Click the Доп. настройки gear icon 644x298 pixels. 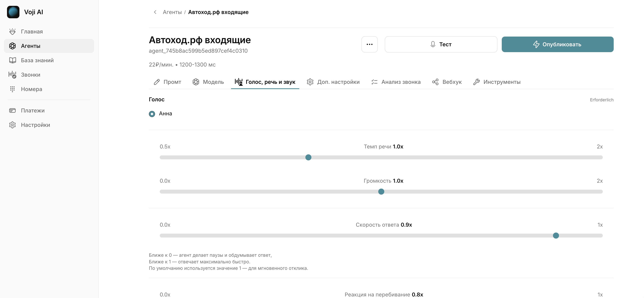(310, 82)
